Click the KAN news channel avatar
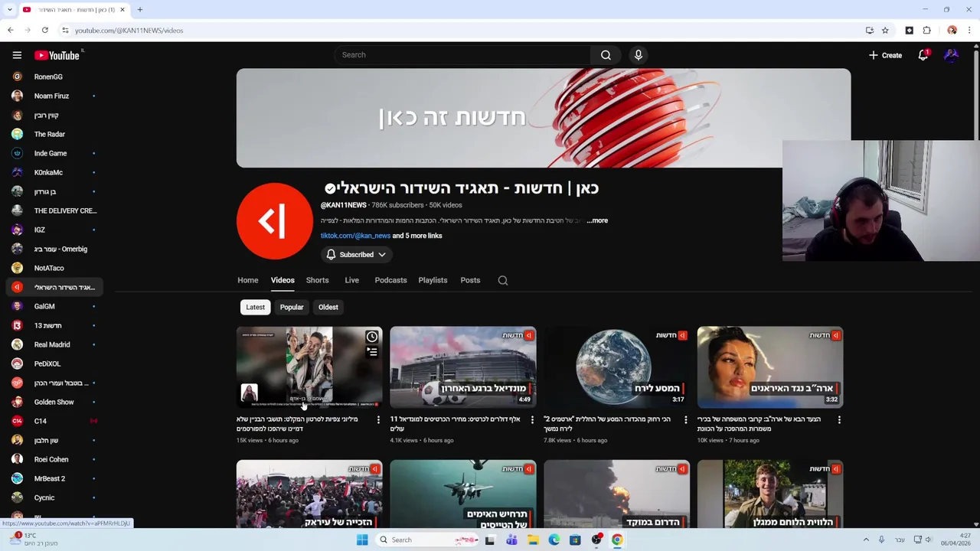The image size is (980, 551). click(x=275, y=221)
